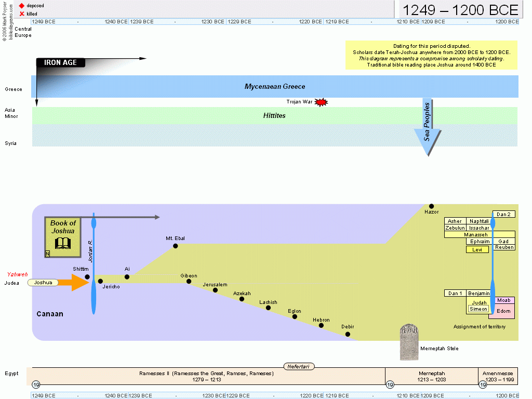This screenshot has width=532, height=399.
Task: Click the open book icon in Book of Joshua
Action: tap(62, 243)
